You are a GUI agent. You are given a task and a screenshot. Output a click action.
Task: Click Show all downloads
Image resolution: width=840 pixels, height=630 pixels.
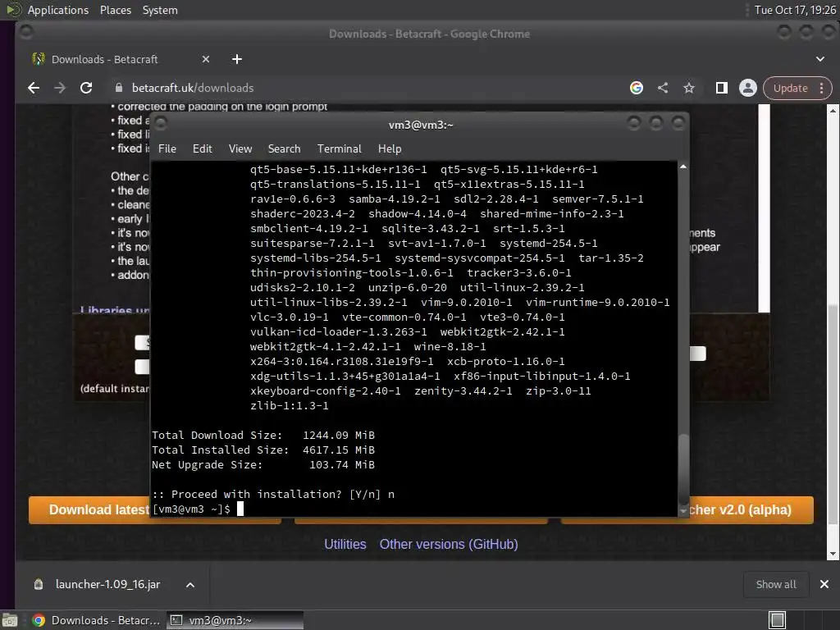776,584
